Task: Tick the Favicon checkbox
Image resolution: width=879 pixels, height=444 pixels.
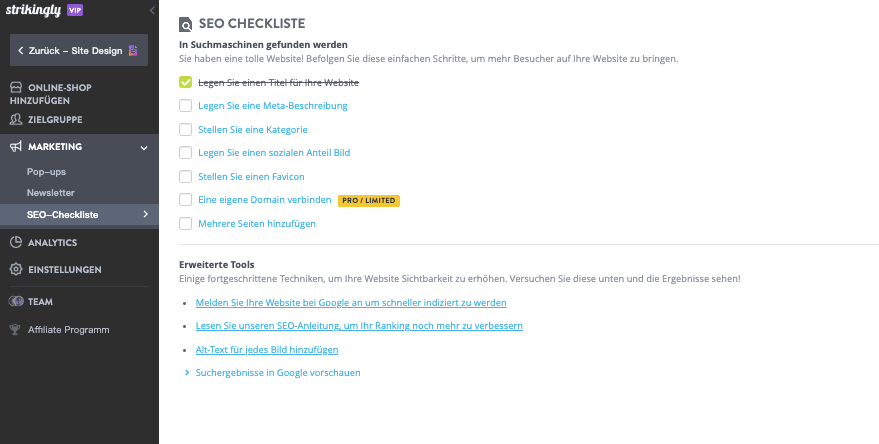Action: pyautogui.click(x=185, y=176)
